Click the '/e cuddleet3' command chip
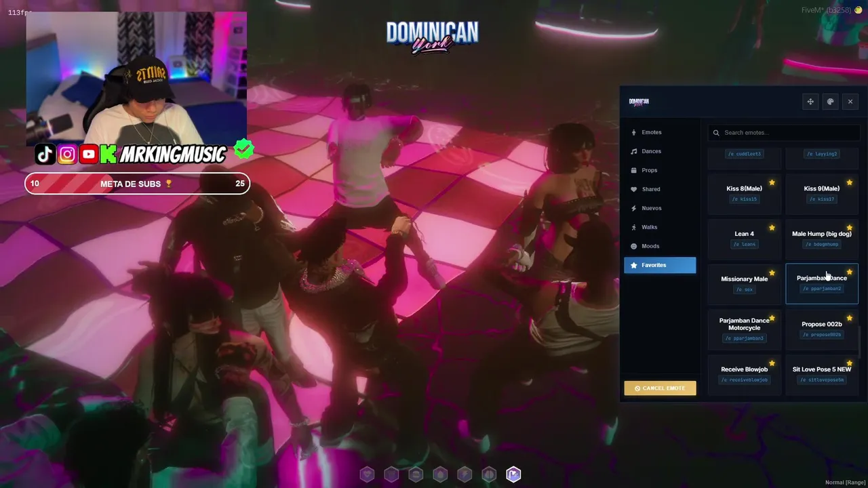The width and height of the screenshot is (868, 488). pyautogui.click(x=744, y=154)
